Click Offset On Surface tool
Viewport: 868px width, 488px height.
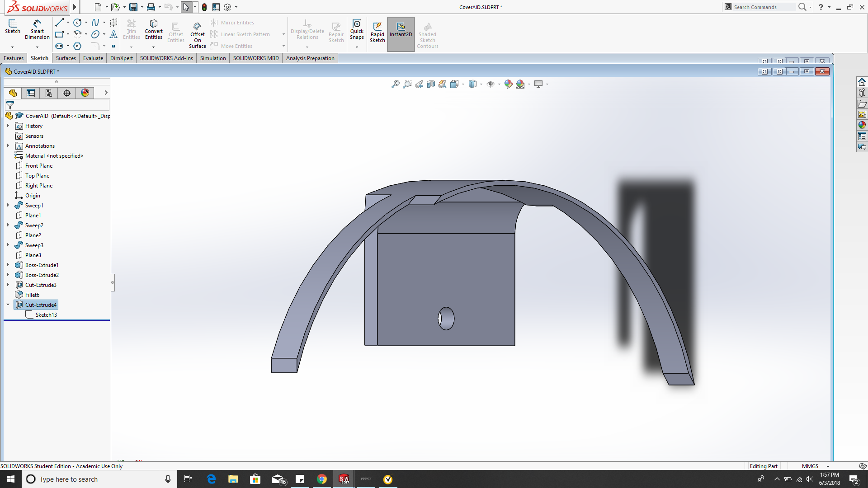[198, 35]
